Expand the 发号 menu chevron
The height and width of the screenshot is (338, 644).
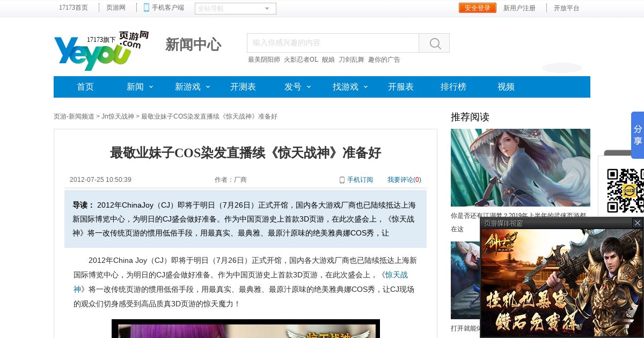pos(309,86)
